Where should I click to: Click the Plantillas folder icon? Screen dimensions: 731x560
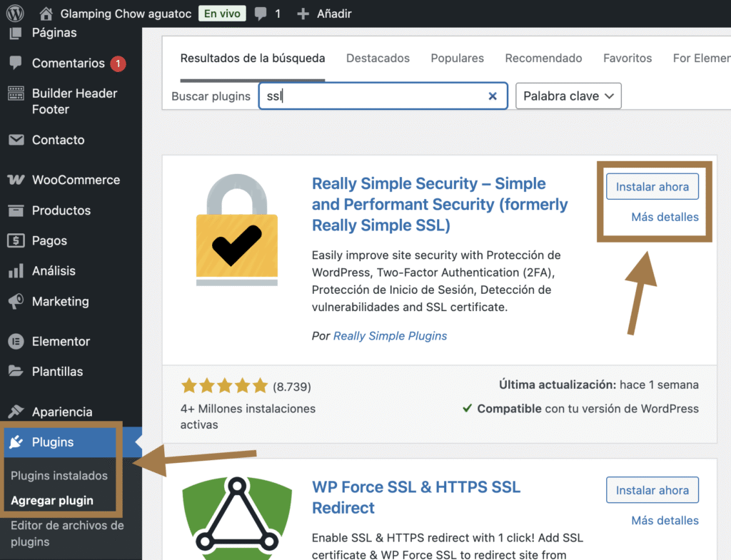pos(15,371)
